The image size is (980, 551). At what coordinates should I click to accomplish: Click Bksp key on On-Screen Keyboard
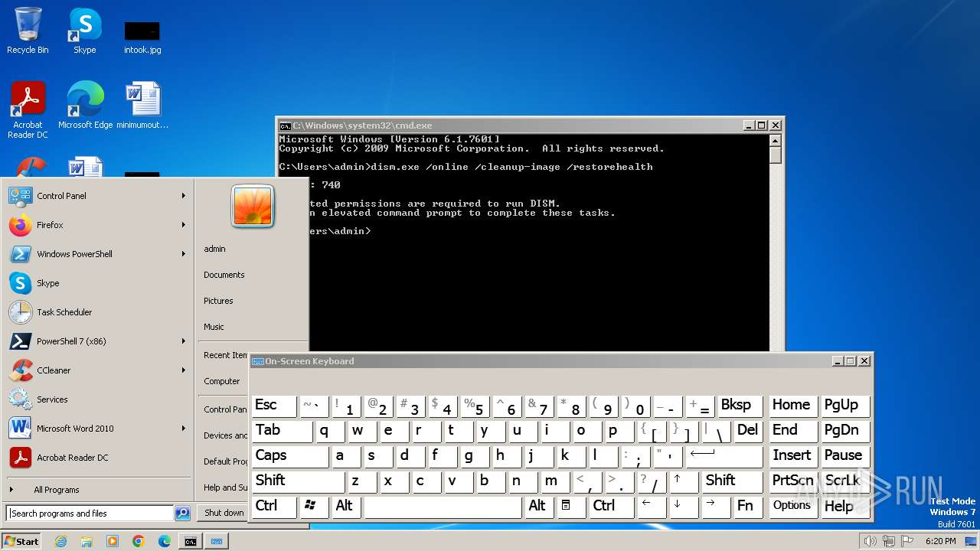click(x=740, y=406)
